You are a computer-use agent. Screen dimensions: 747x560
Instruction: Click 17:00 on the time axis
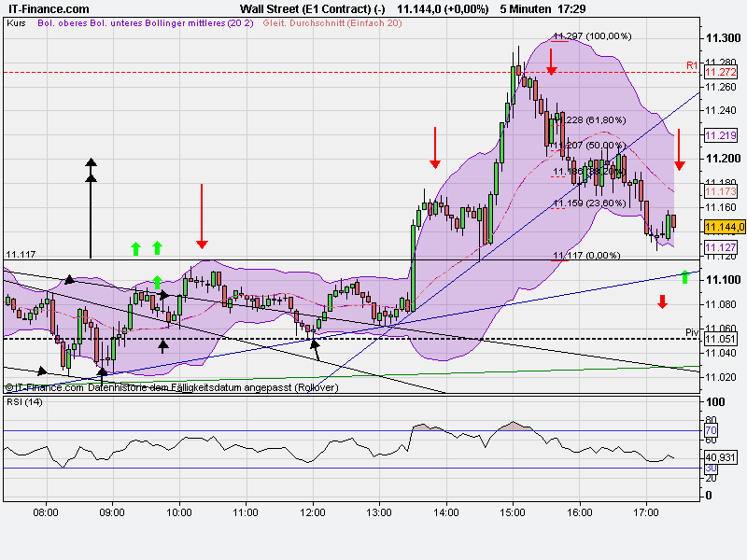click(x=646, y=512)
